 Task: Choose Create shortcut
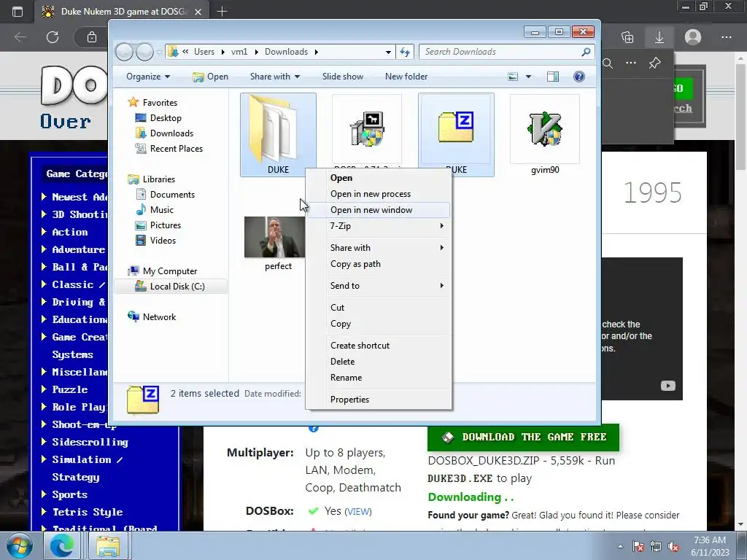point(379,346)
